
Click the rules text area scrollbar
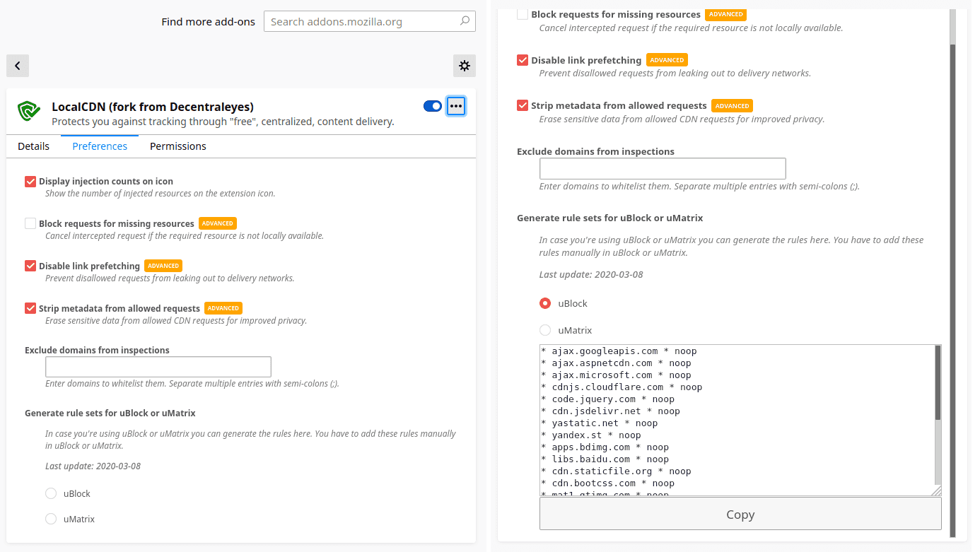tap(938, 384)
